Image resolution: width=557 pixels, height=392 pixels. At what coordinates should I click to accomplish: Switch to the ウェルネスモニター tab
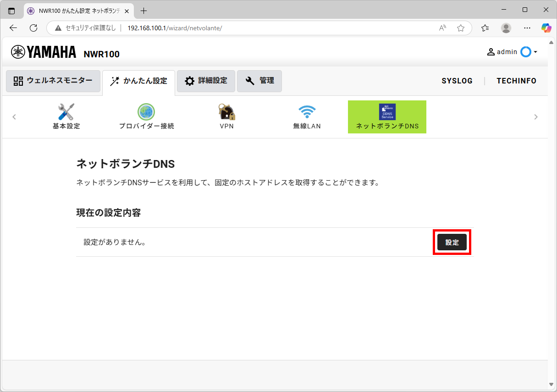(53, 81)
